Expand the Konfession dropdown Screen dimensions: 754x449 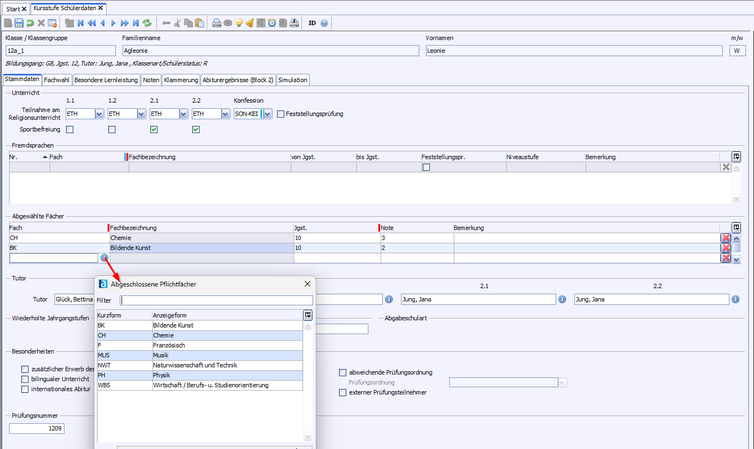click(x=268, y=114)
